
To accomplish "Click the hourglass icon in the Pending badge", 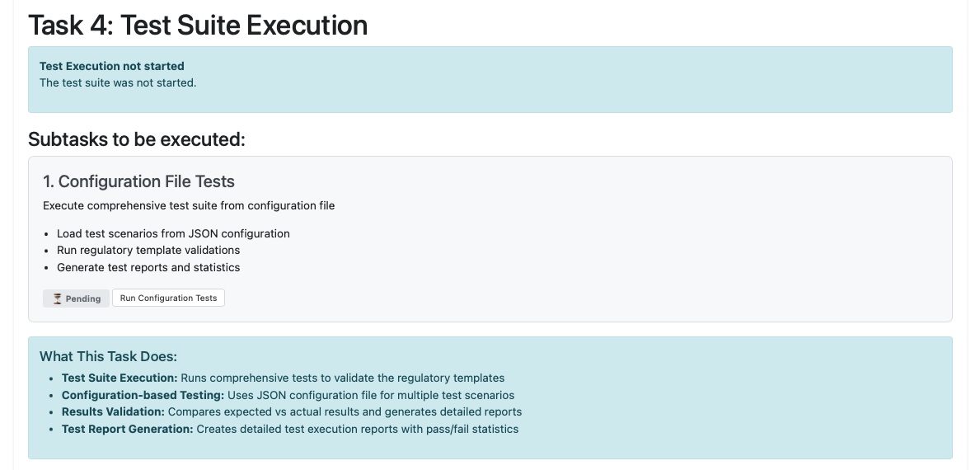I will [x=57, y=298].
